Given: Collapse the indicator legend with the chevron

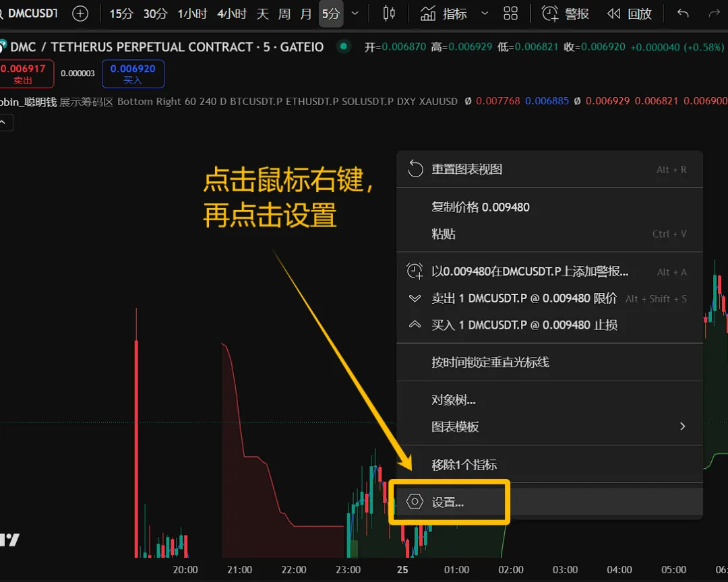Looking at the screenshot, I should 4,122.
